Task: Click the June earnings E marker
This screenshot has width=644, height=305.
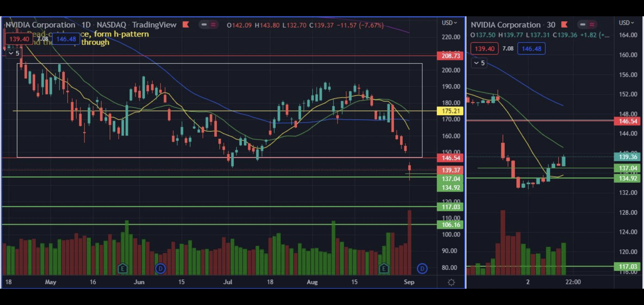Action: click(x=123, y=269)
